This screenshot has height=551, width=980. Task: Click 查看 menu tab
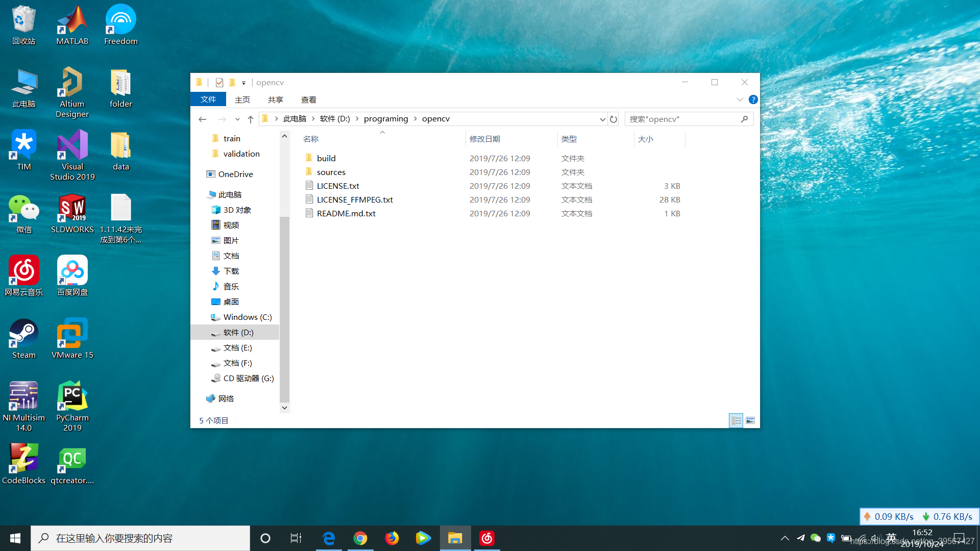(308, 99)
